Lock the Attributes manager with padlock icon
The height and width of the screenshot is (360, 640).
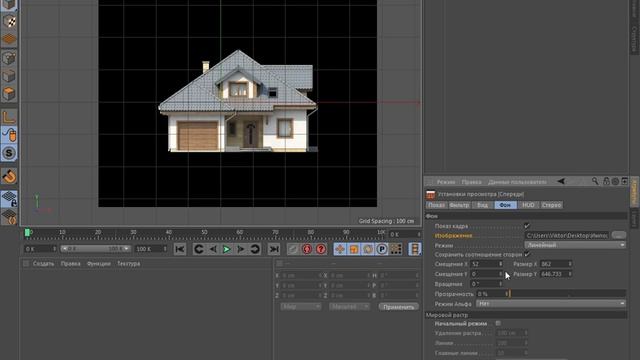[x=606, y=181]
